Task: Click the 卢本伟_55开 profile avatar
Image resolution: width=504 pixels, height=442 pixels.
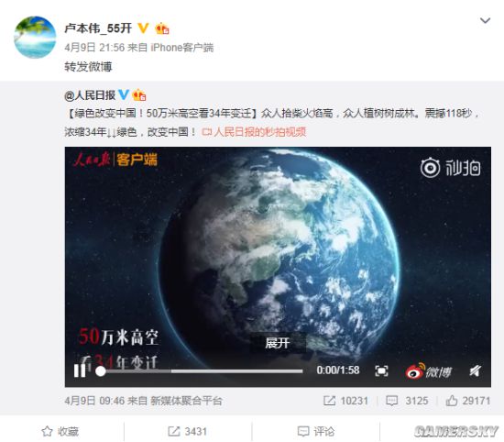Action: (x=35, y=38)
